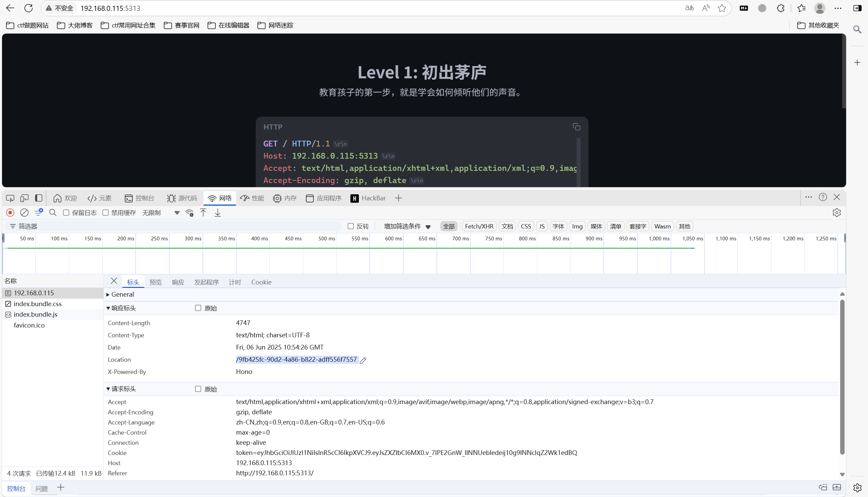The image size is (868, 497).
Task: Show 全部 request types
Action: tap(449, 226)
